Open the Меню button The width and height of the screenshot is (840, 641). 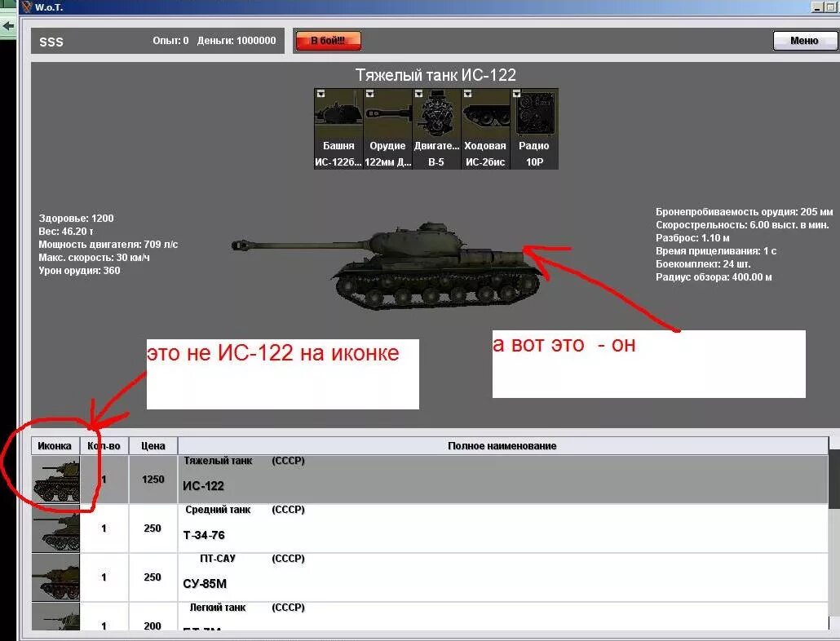coord(804,40)
